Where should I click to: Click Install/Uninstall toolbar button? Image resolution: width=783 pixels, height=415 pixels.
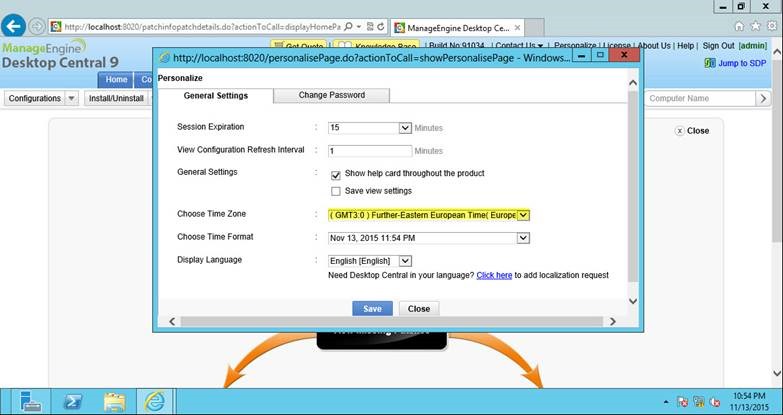point(116,98)
